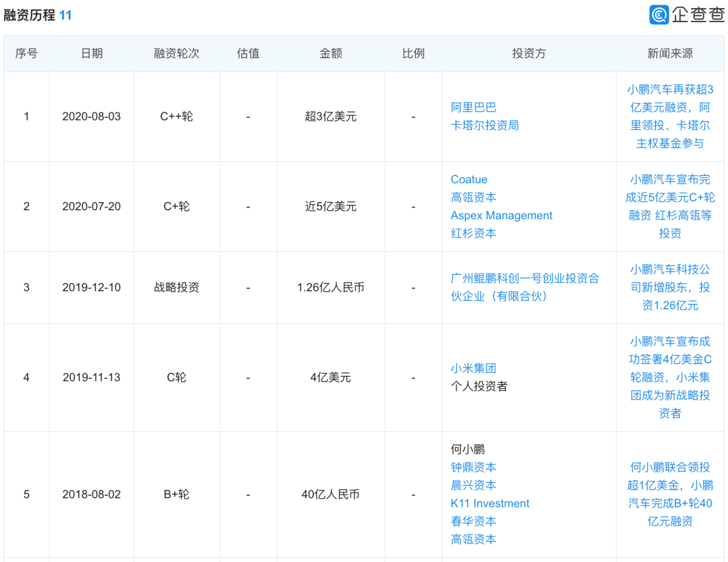
Task: Click the 日期 column header
Action: click(92, 53)
